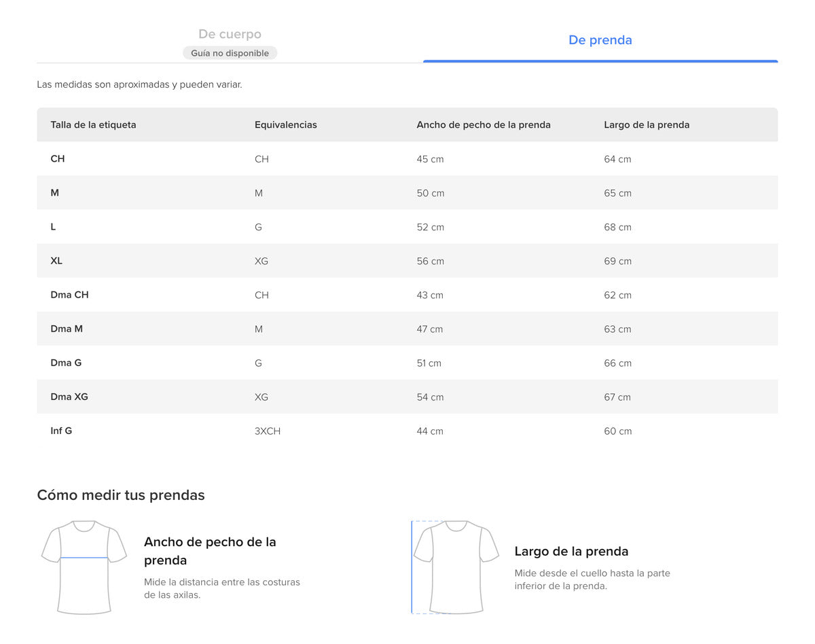The height and width of the screenshot is (644, 815).
Task: Click the 66 cm length value
Action: [x=617, y=363]
